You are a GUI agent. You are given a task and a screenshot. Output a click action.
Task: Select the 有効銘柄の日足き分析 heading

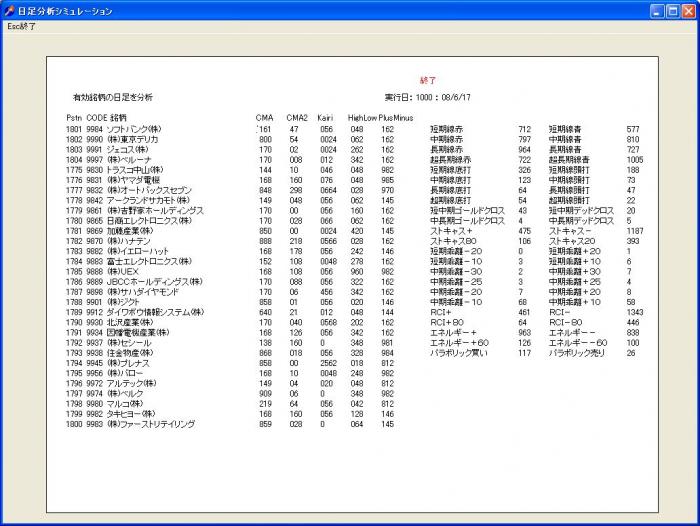coord(112,97)
